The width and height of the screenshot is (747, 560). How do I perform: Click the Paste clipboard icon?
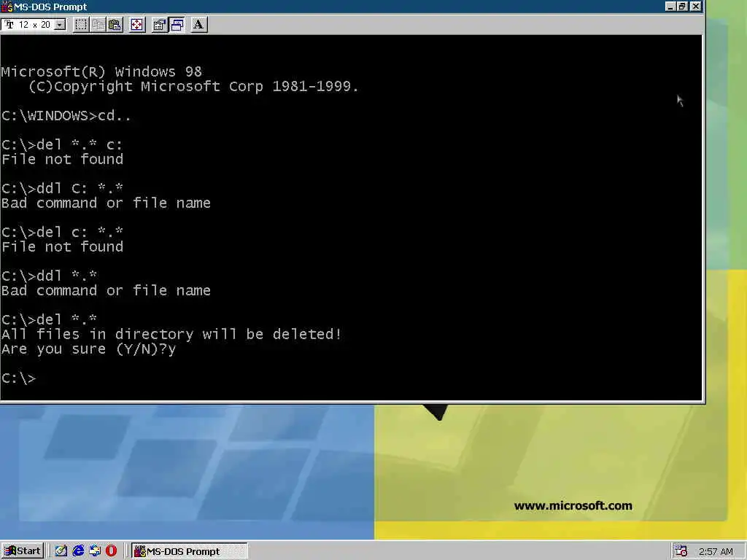coord(115,25)
